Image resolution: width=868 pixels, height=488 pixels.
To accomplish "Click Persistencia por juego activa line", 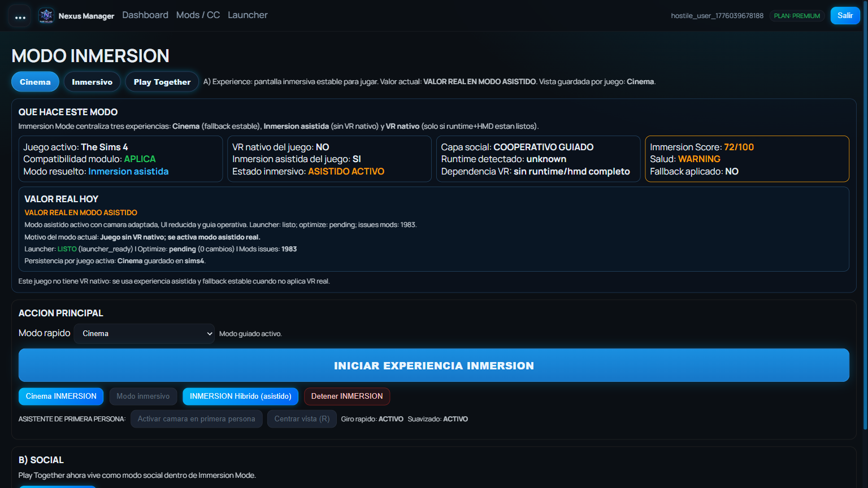I will point(115,261).
